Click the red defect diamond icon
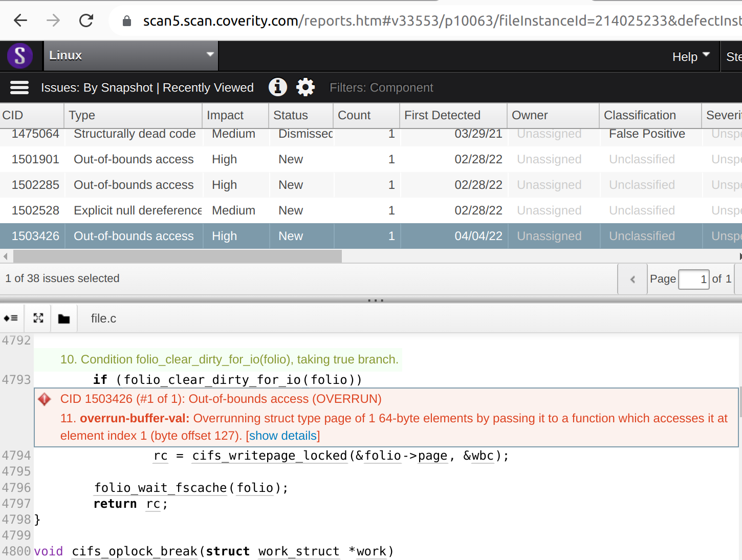742x560 pixels. pos(45,399)
